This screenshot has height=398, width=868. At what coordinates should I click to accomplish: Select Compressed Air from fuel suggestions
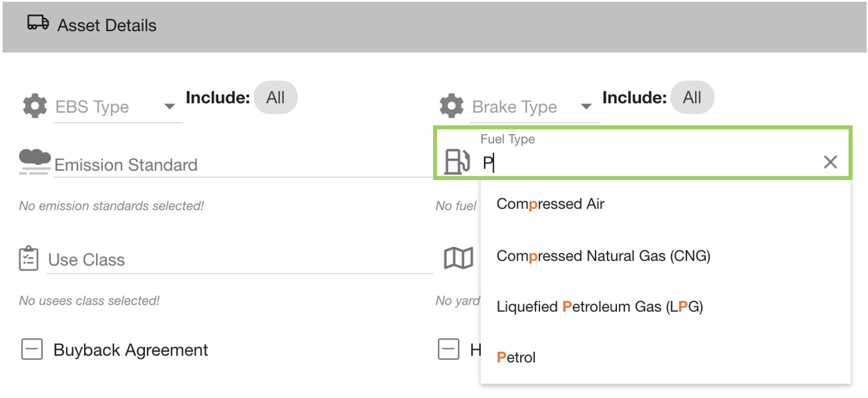pos(550,204)
